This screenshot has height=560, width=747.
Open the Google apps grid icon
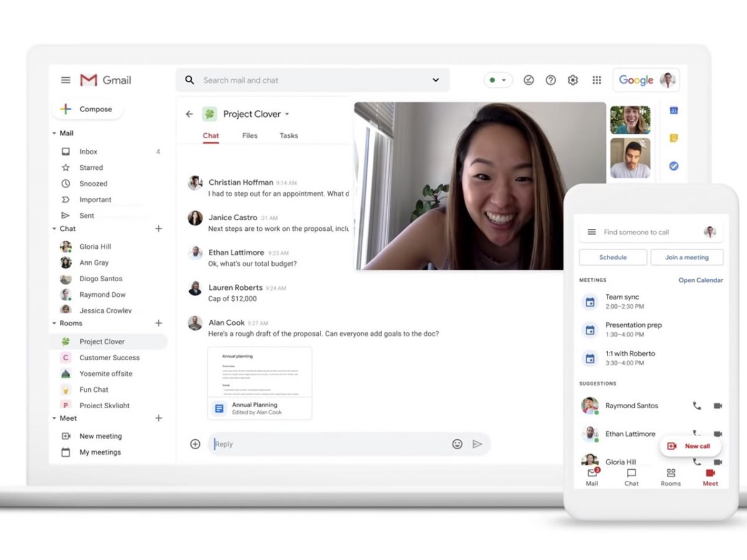click(596, 80)
